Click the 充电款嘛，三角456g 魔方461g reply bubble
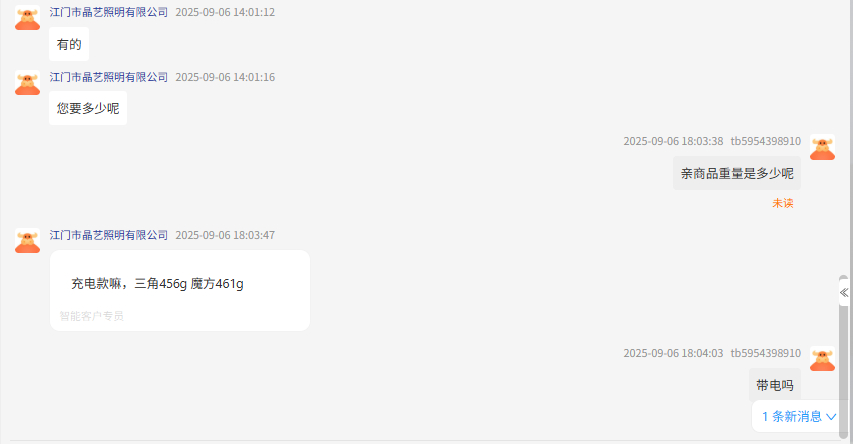 click(180, 291)
